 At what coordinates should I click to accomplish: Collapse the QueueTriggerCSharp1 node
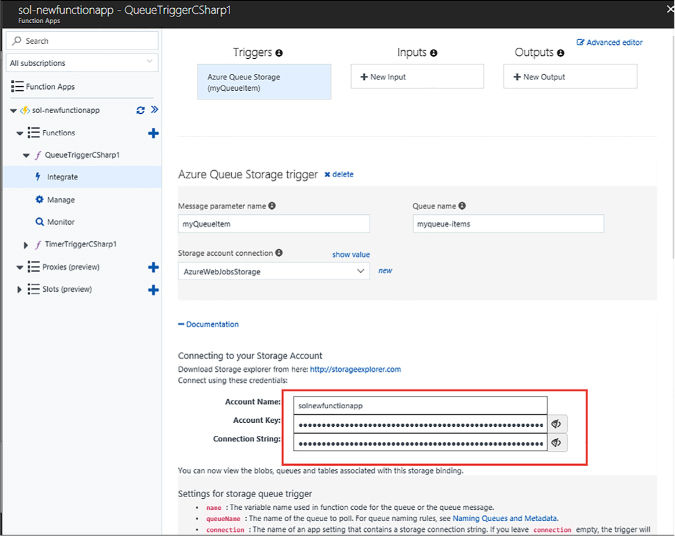tap(26, 155)
